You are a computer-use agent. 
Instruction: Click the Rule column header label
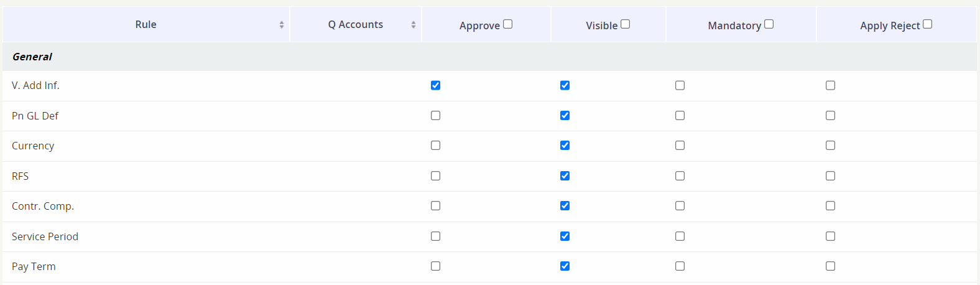tap(146, 24)
